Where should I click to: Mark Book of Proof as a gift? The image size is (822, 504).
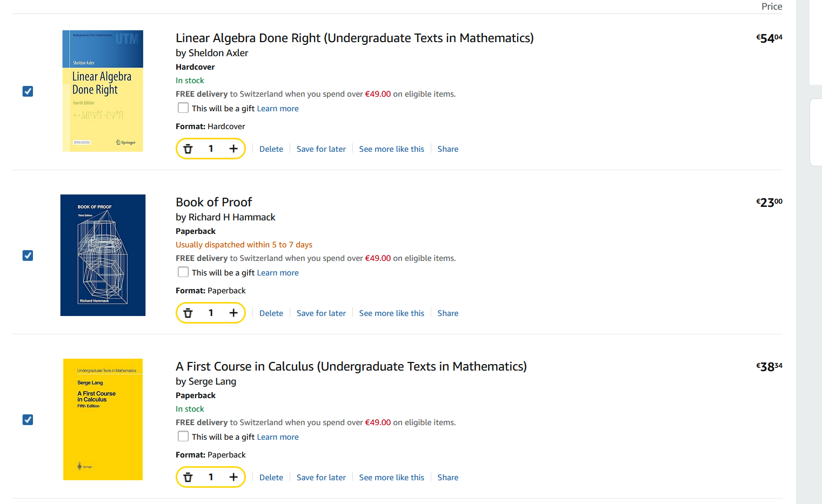(x=183, y=272)
